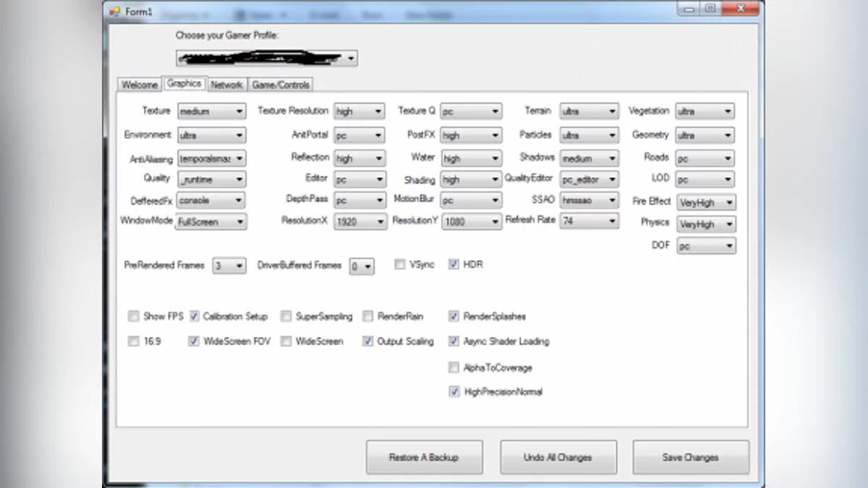Open the Water quality dropdown

coord(471,158)
